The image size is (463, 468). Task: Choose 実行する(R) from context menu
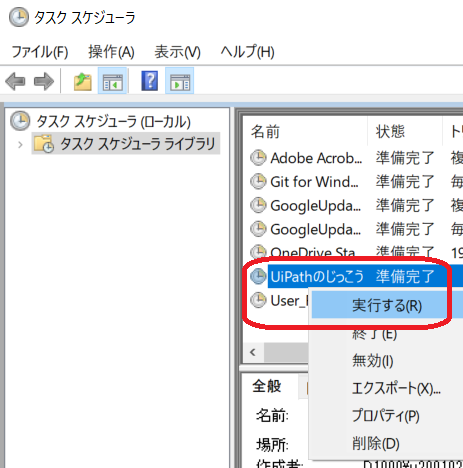[387, 305]
